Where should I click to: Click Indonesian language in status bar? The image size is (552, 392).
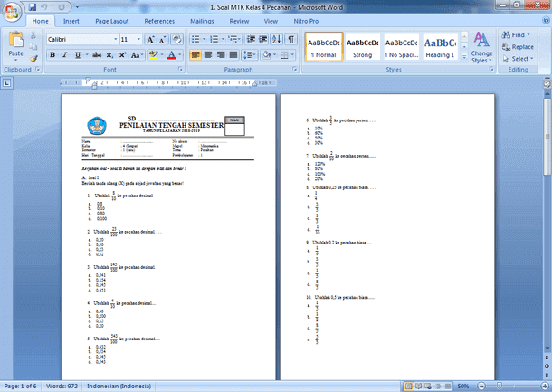pyautogui.click(x=119, y=387)
